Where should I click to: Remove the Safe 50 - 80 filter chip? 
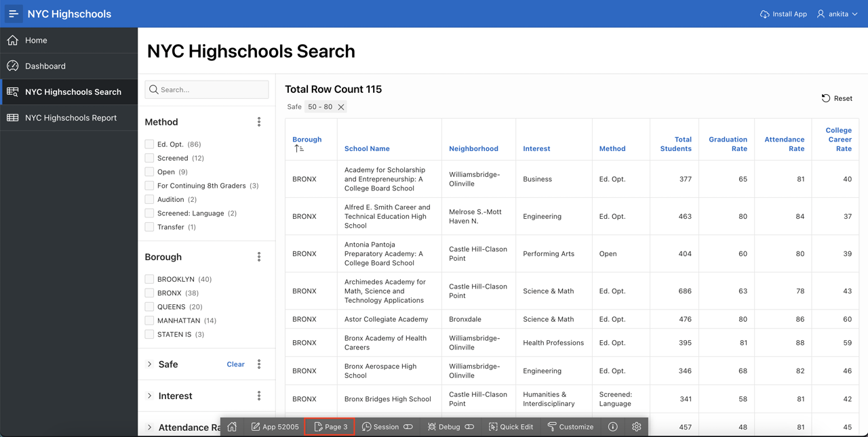(341, 107)
